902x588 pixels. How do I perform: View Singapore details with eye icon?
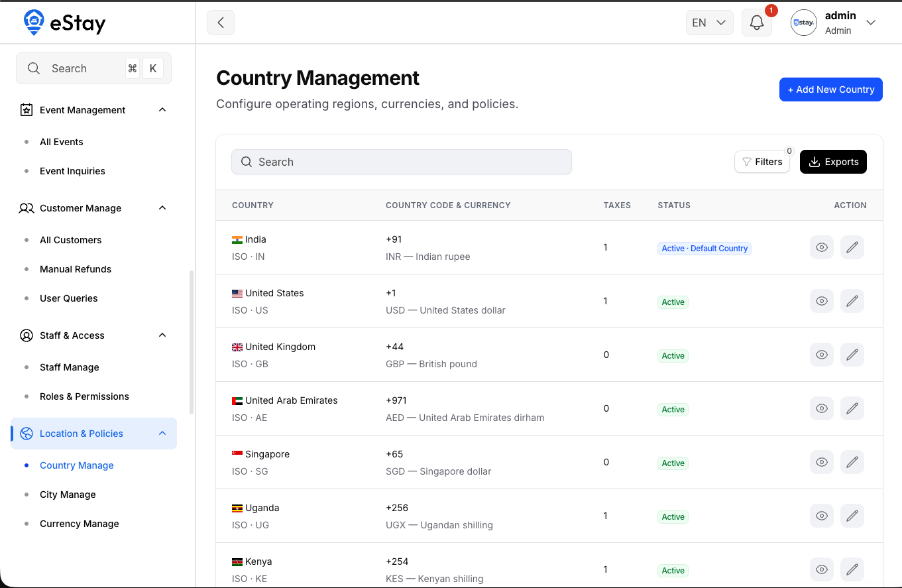coord(822,462)
